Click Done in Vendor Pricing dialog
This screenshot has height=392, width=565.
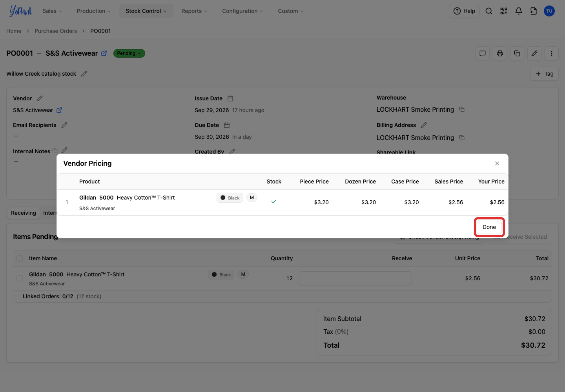click(489, 227)
